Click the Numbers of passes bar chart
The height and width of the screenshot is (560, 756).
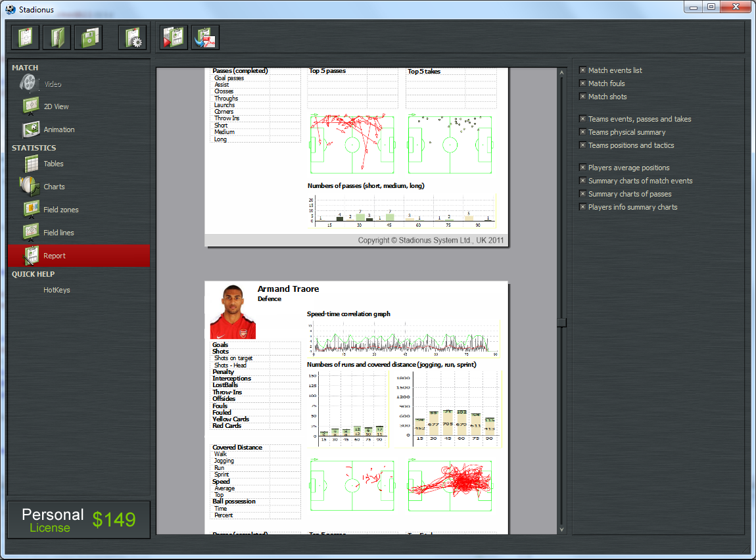402,210
